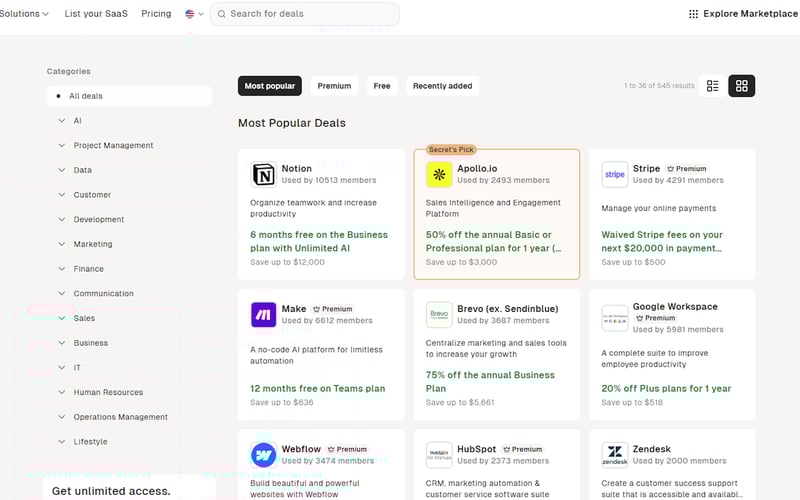Click the Premium crown badge on Webflow
This screenshot has width=800, height=500.
[347, 449]
